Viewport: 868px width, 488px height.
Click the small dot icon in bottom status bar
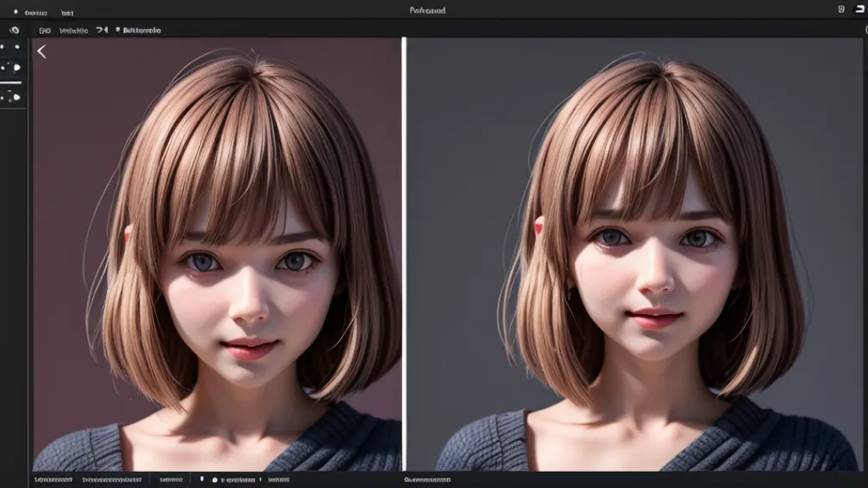214,479
